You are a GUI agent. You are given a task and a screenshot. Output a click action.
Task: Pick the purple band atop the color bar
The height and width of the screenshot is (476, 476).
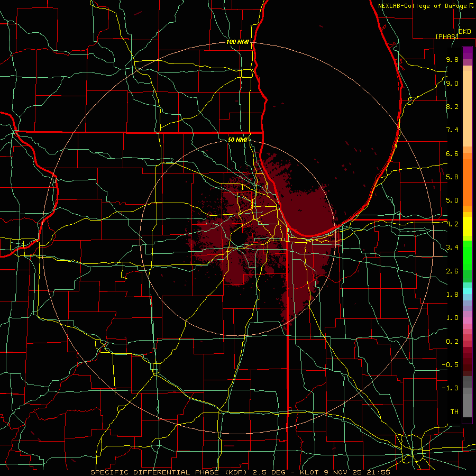(x=467, y=53)
